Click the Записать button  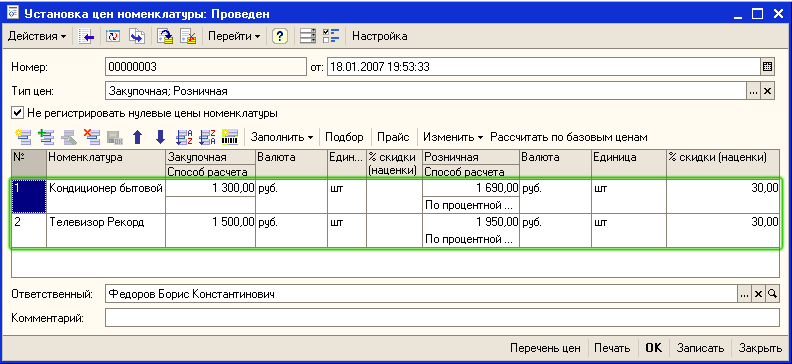701,348
